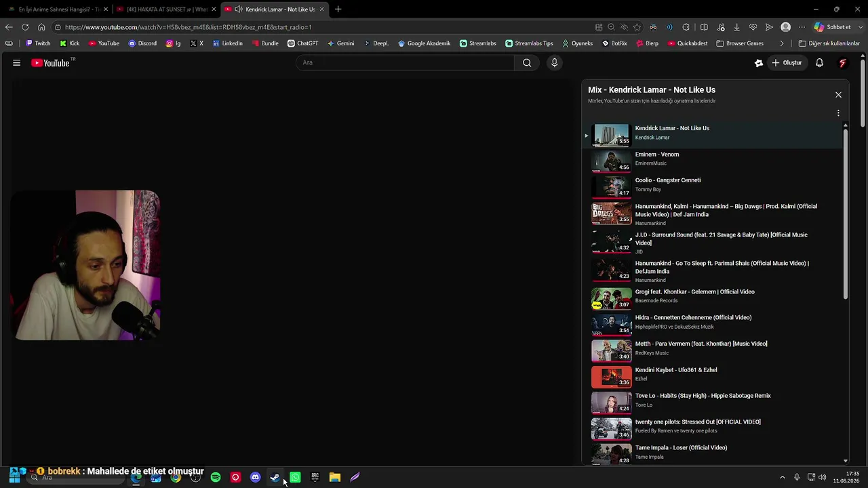This screenshot has width=868, height=488.
Task: Start voice search with the microphone icon
Action: point(554,63)
